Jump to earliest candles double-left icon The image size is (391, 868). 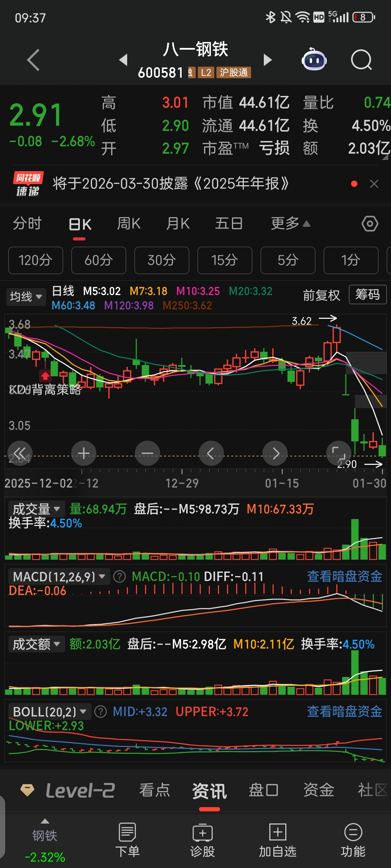[20, 453]
